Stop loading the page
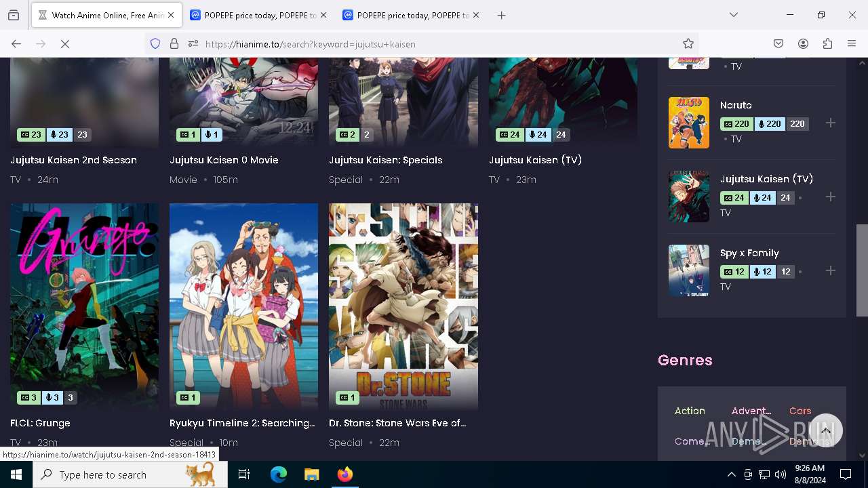Image resolution: width=868 pixels, height=488 pixels. pos(65,44)
